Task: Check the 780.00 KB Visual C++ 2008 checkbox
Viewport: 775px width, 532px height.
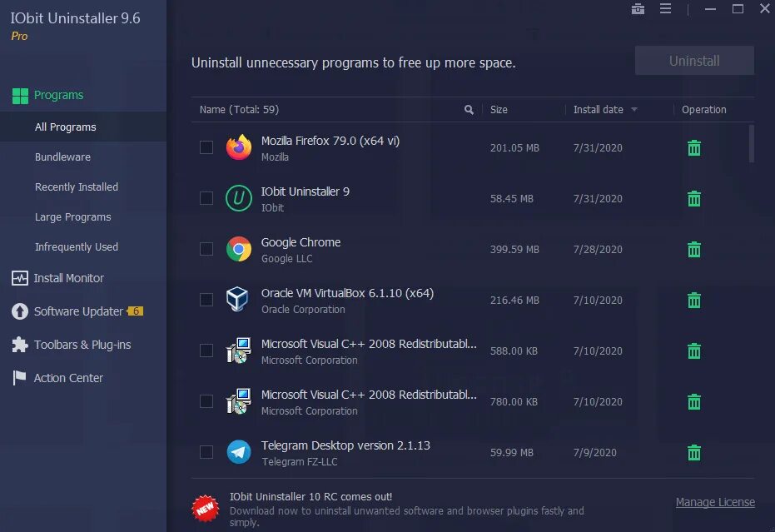Action: tap(206, 401)
